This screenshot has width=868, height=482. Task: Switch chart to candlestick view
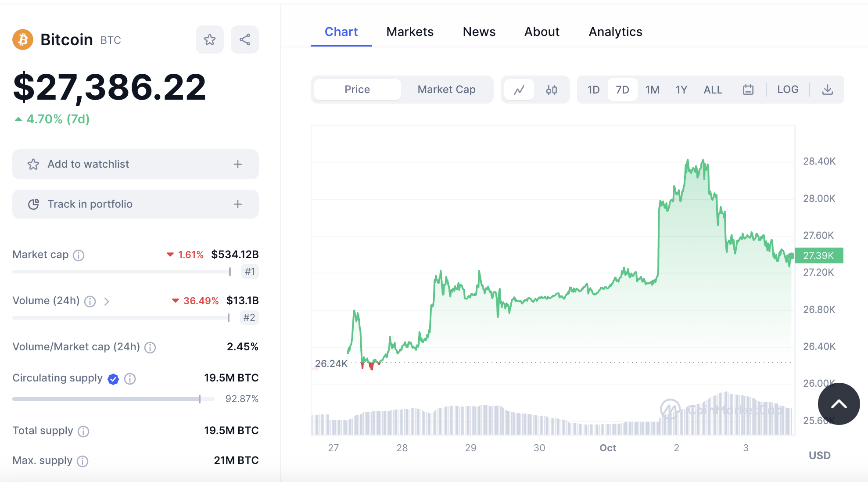552,90
